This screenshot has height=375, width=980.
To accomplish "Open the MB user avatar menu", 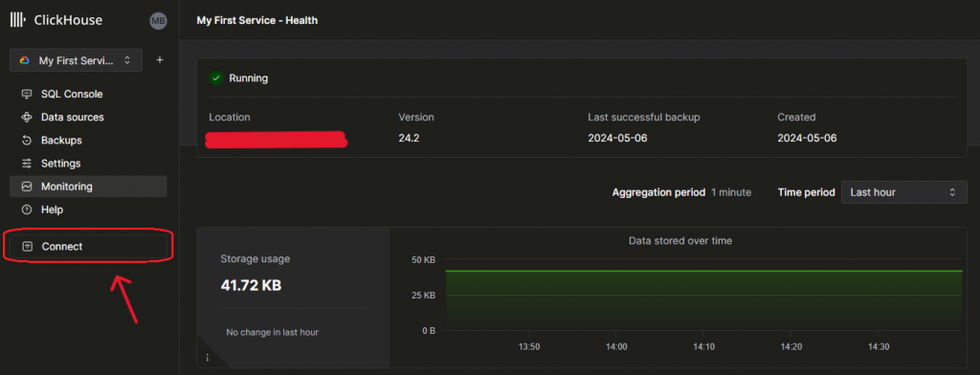I will point(158,21).
